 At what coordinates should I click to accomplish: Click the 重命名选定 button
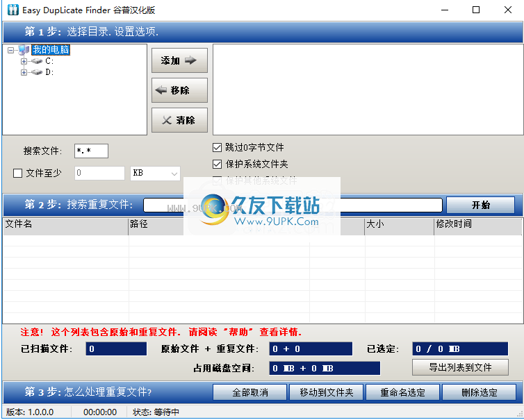[402, 392]
